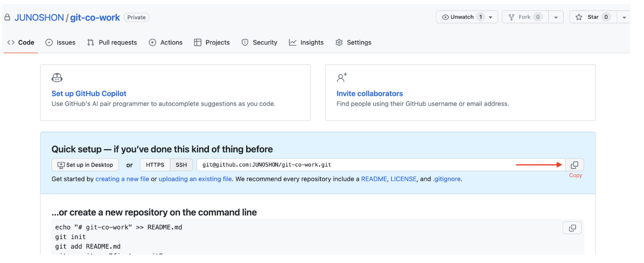Click the GitHub Copilot icon
Image resolution: width=644 pixels, height=263 pixels.
coord(57,77)
